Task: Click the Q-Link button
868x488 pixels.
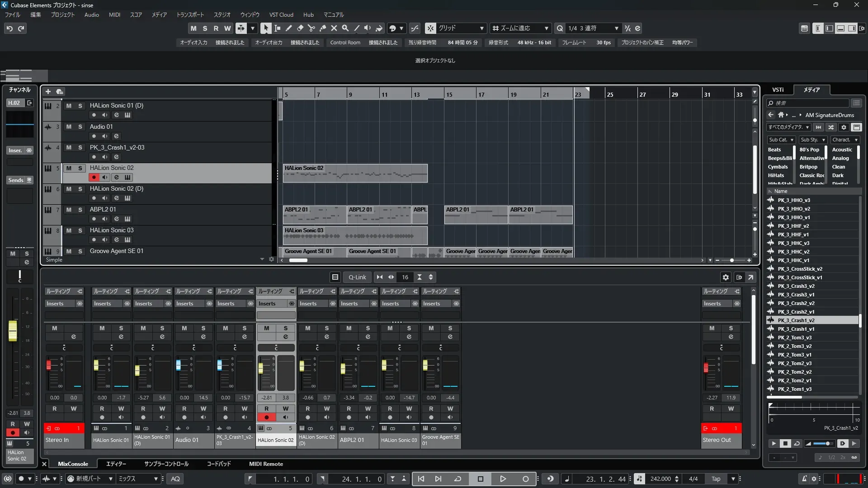Action: (357, 277)
